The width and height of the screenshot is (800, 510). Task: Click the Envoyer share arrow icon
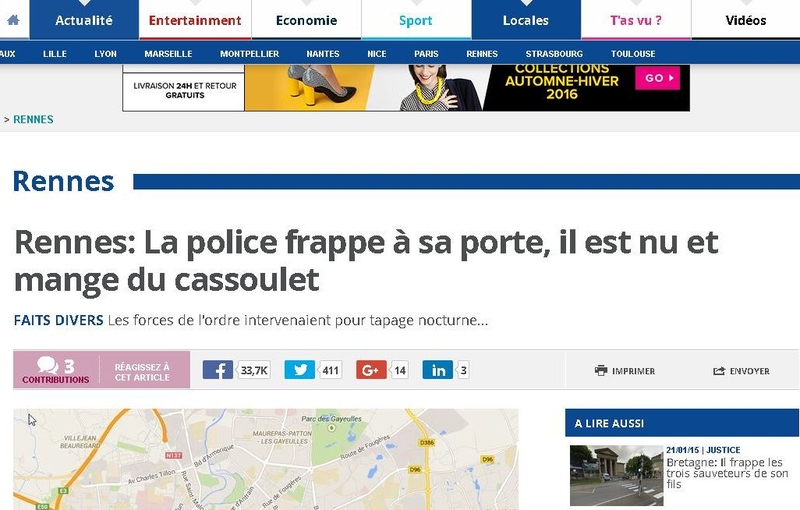[x=718, y=371]
